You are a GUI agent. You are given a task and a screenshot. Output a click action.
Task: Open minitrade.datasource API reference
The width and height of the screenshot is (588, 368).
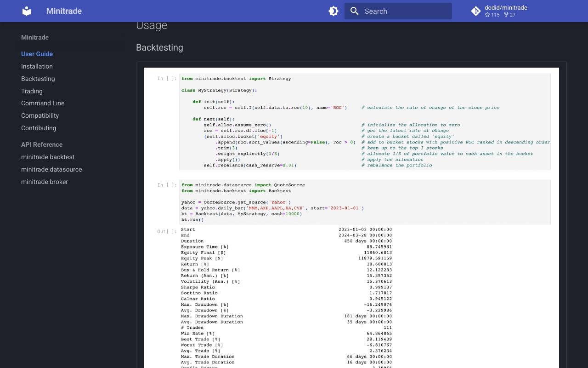51,169
